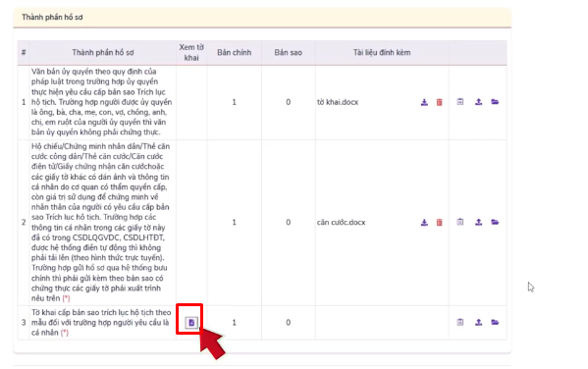Upload a file for row 1

point(478,102)
